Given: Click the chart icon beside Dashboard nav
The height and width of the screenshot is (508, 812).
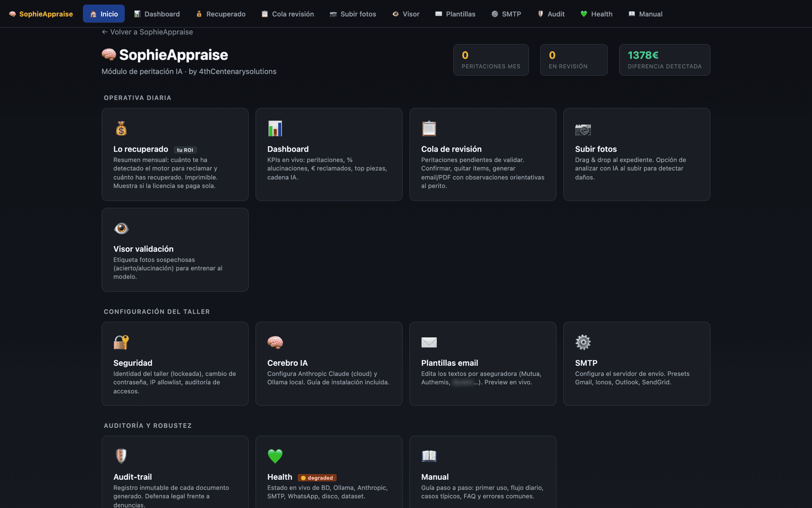Looking at the screenshot, I should (x=137, y=14).
